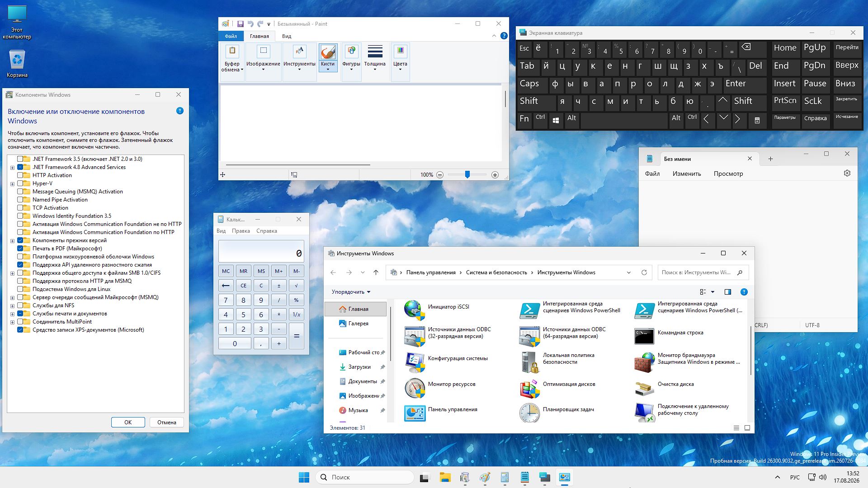
Task: Open the Файл tab in Paint
Action: coord(231,36)
